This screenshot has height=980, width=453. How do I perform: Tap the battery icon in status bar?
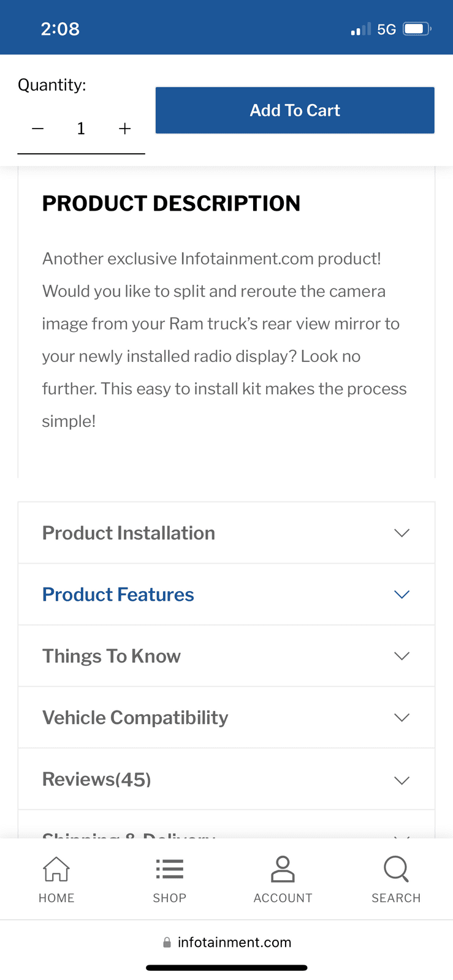[x=417, y=29]
